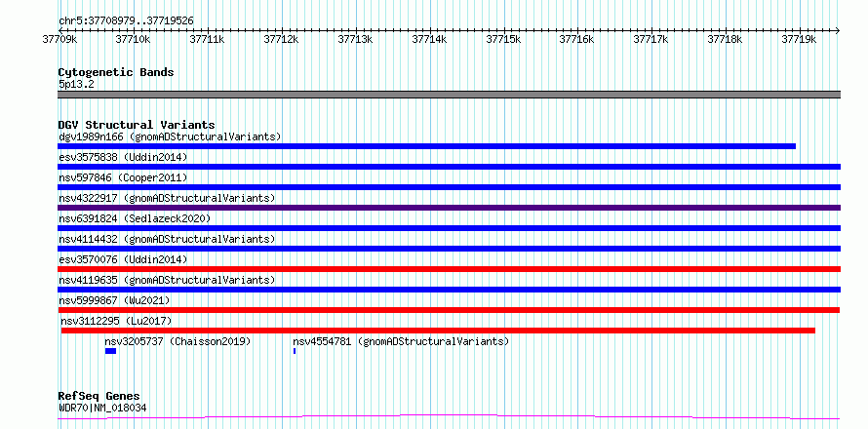The height and width of the screenshot is (429, 868).
Task: Click the nsv4554781 label text
Action: pyautogui.click(x=401, y=341)
